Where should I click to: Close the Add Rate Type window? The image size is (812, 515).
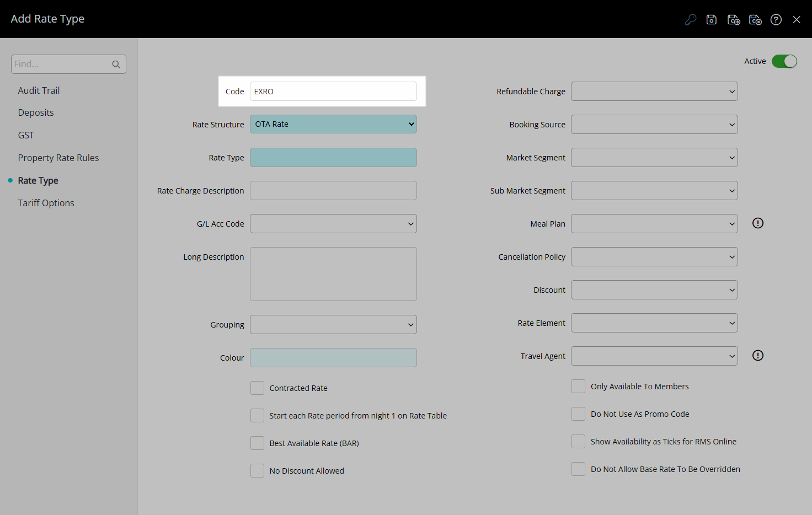797,20
